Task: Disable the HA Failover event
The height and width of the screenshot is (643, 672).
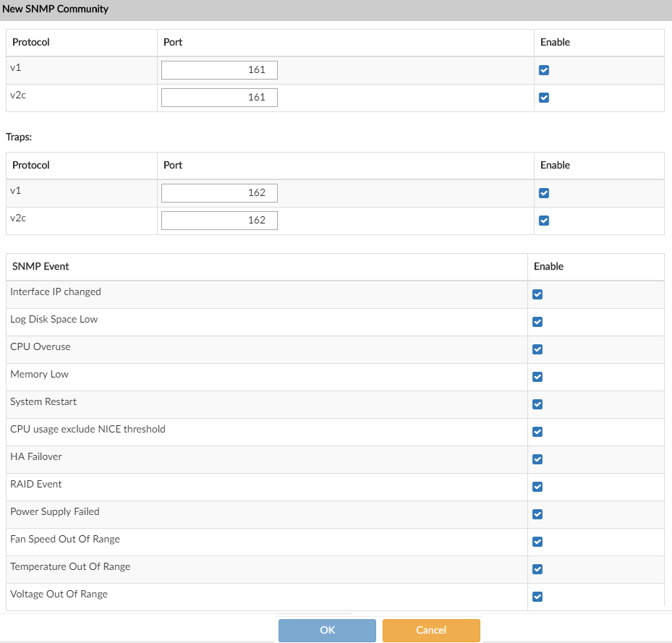Action: pos(537,459)
